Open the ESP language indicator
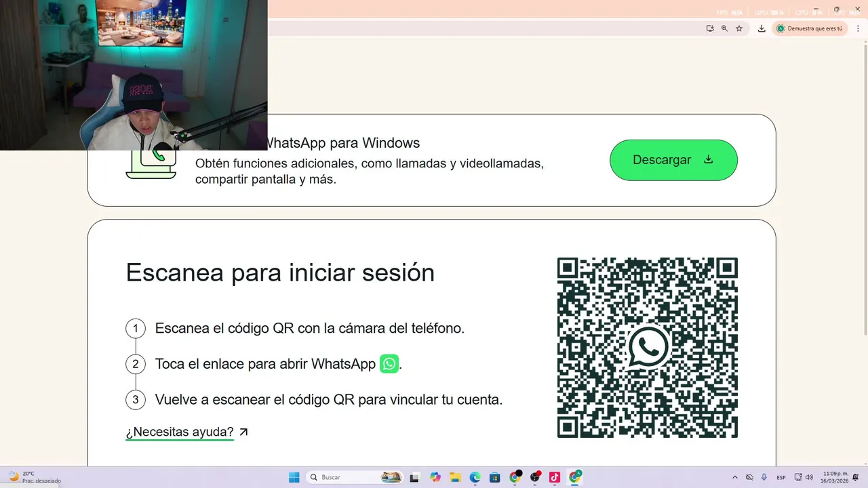 click(x=781, y=477)
